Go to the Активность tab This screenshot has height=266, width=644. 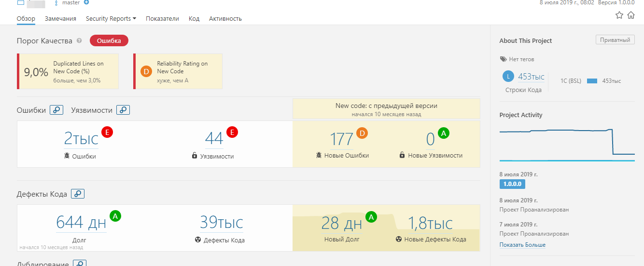(x=225, y=19)
